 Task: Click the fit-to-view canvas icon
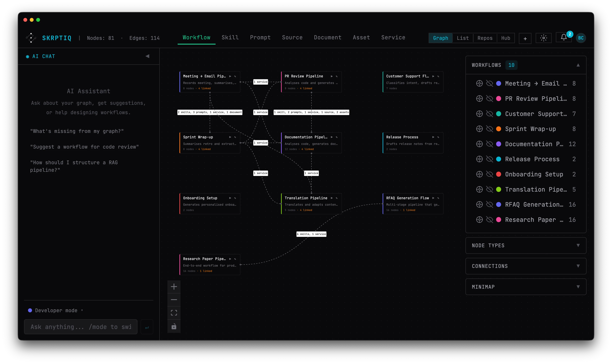[174, 313]
